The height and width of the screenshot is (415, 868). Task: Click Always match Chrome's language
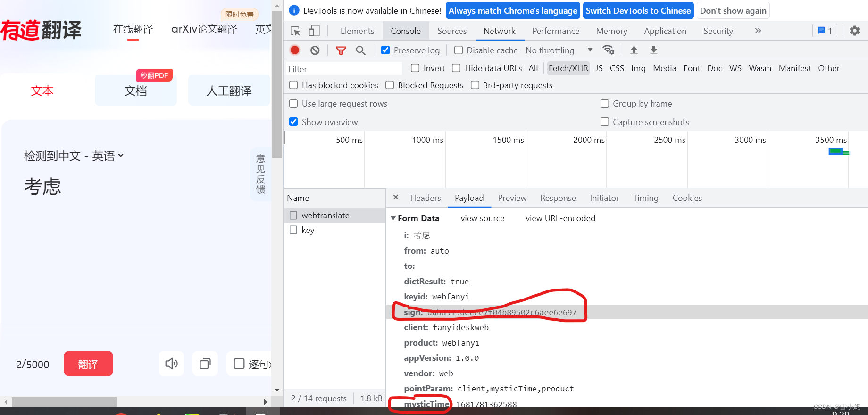click(x=513, y=10)
